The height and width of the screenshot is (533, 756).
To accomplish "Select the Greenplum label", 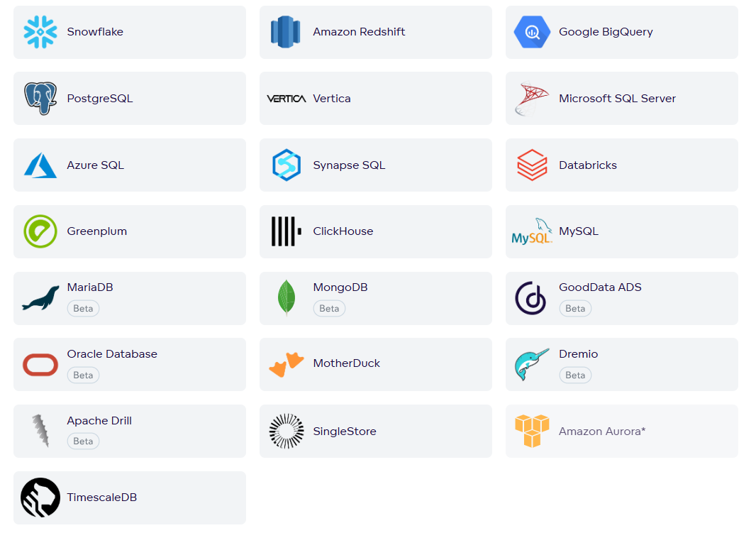I will [97, 231].
